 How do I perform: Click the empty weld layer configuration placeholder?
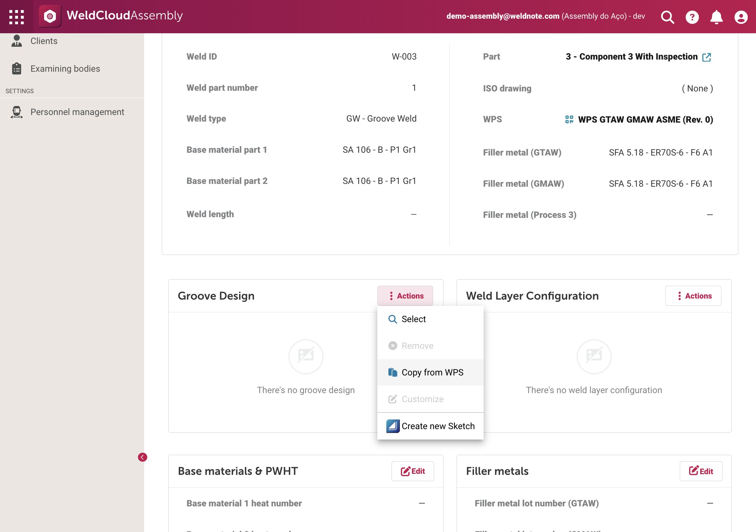coord(594,356)
